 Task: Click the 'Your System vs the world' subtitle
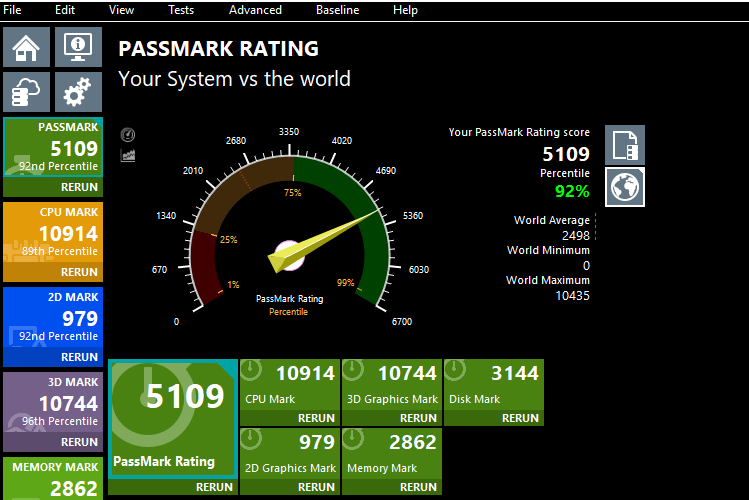[235, 79]
